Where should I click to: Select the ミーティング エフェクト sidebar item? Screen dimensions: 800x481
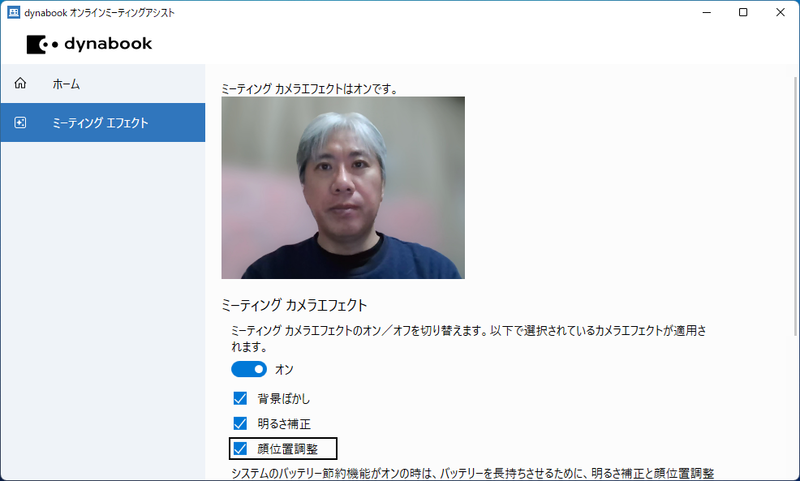tap(103, 122)
